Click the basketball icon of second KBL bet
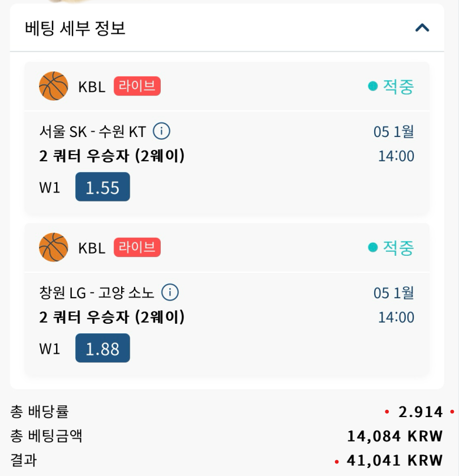The width and height of the screenshot is (459, 476). [x=53, y=247]
